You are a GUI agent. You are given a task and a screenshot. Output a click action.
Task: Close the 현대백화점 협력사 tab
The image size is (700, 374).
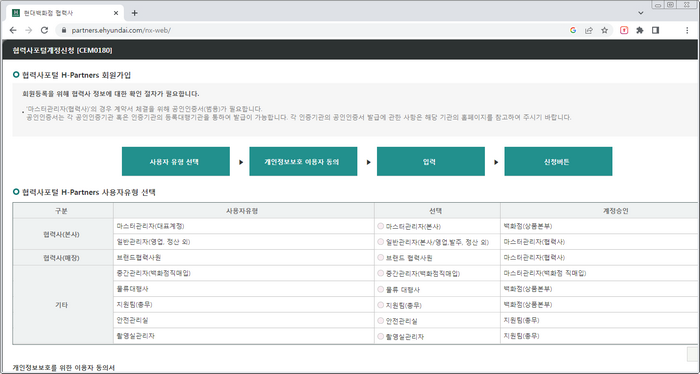pos(116,13)
